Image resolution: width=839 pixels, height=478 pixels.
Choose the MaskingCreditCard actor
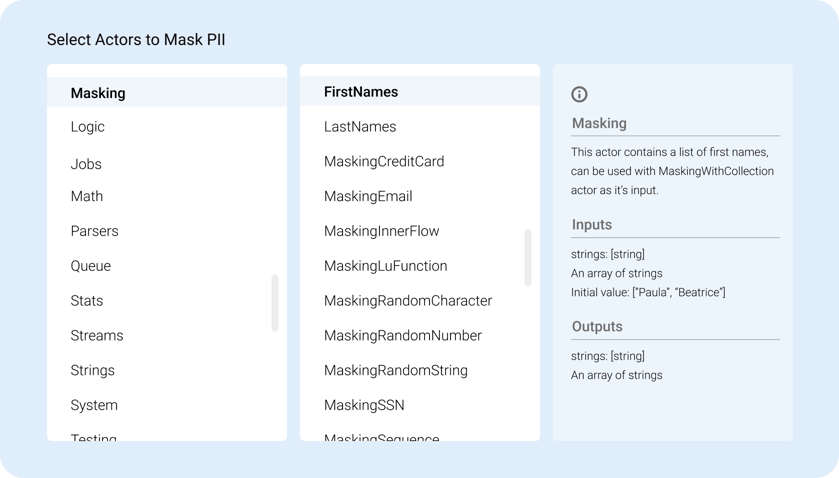point(384,161)
